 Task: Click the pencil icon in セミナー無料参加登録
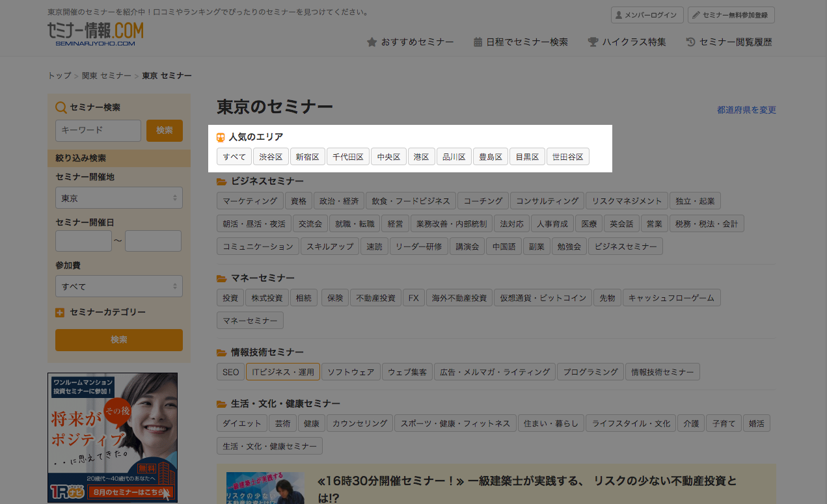point(696,15)
